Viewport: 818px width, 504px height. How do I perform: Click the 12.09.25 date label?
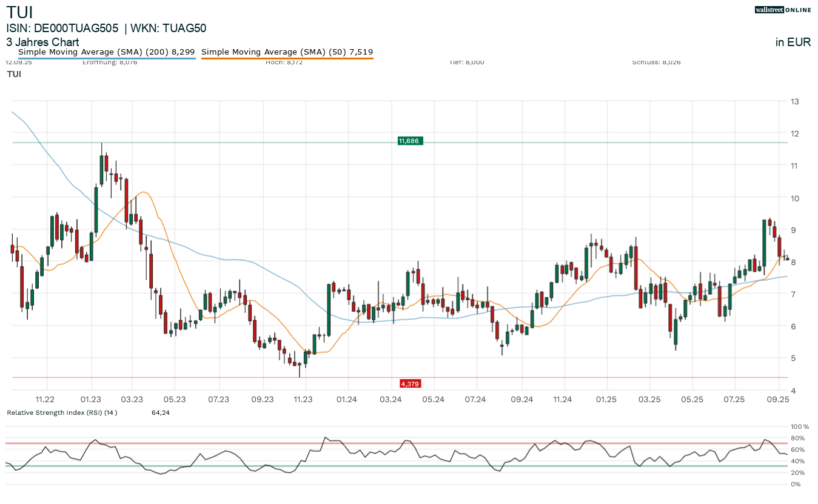point(19,62)
